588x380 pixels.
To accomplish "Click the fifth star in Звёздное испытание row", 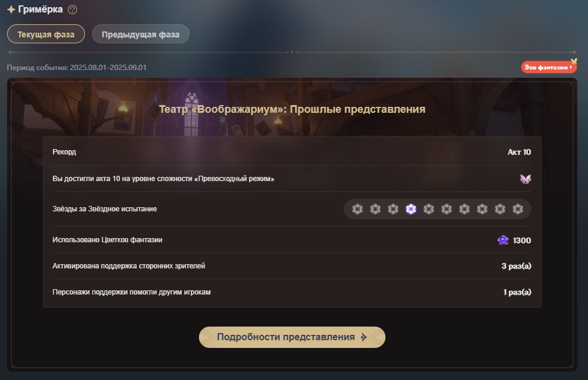I will pos(429,209).
